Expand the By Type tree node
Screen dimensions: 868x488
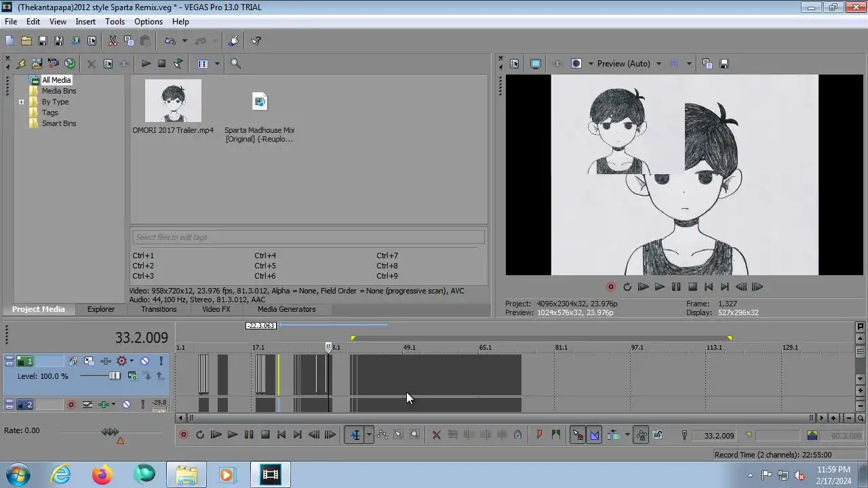click(x=21, y=102)
